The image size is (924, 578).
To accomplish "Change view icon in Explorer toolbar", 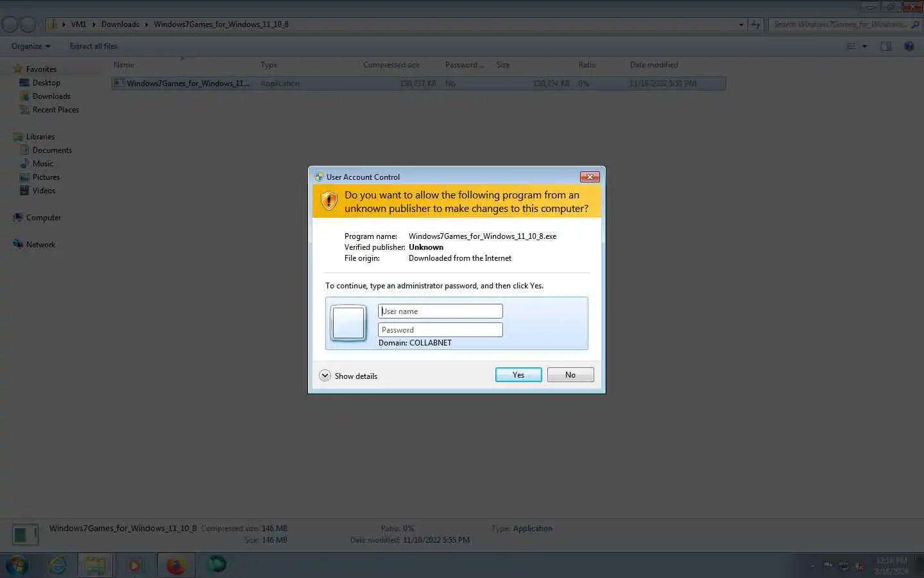I will point(851,46).
